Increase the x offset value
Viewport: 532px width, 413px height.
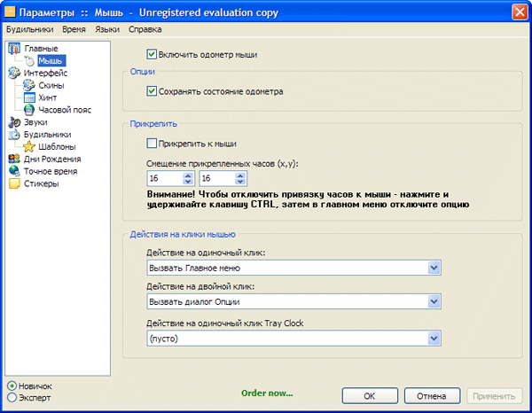pyautogui.click(x=188, y=175)
